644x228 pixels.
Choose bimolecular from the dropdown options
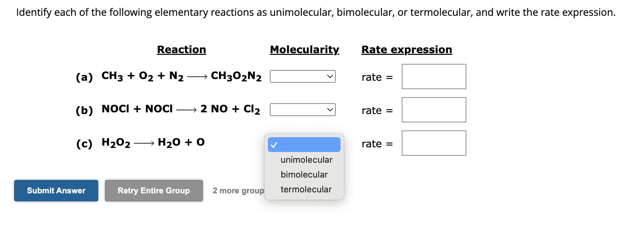coord(303,174)
